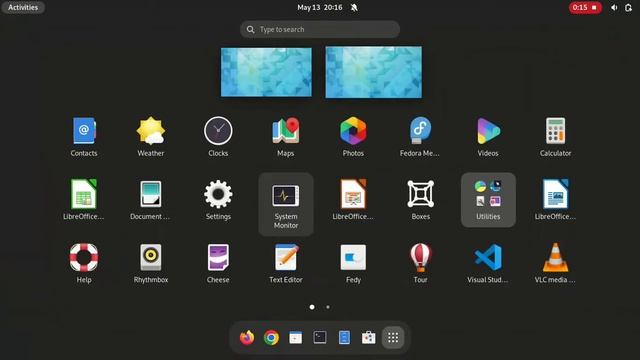Click the Type to search field
This screenshot has width=640, height=360.
(x=320, y=29)
